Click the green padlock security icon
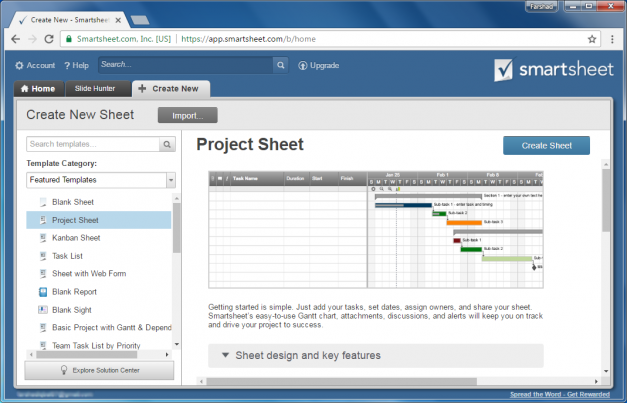The height and width of the screenshot is (403, 627). (x=68, y=39)
